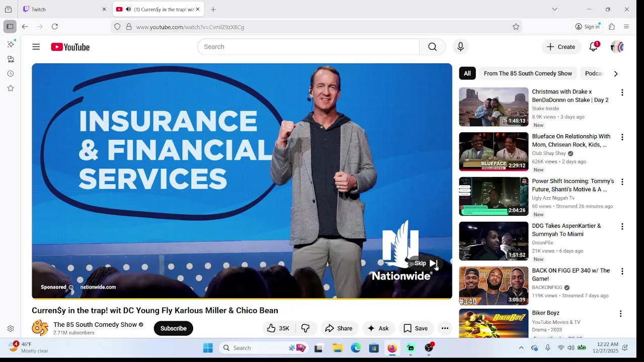The image size is (644, 362).
Task: Reload the page
Action: click(55, 27)
